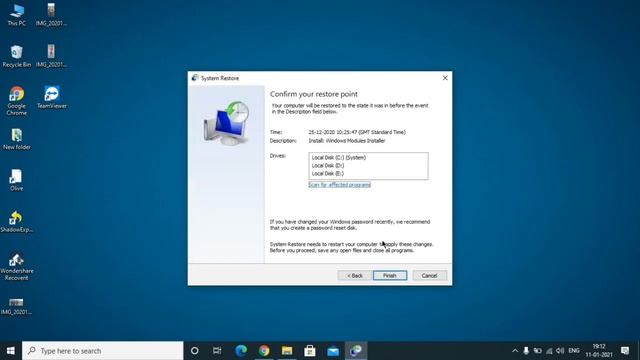Image resolution: width=640 pixels, height=360 pixels.
Task: Select Local Disk (D:) in drives list
Action: pos(328,166)
